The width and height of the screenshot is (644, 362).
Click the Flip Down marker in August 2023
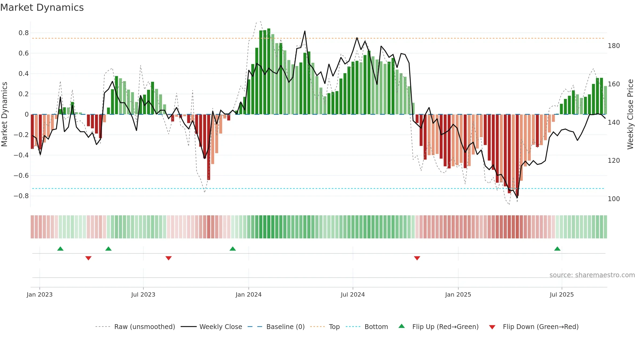point(169,258)
